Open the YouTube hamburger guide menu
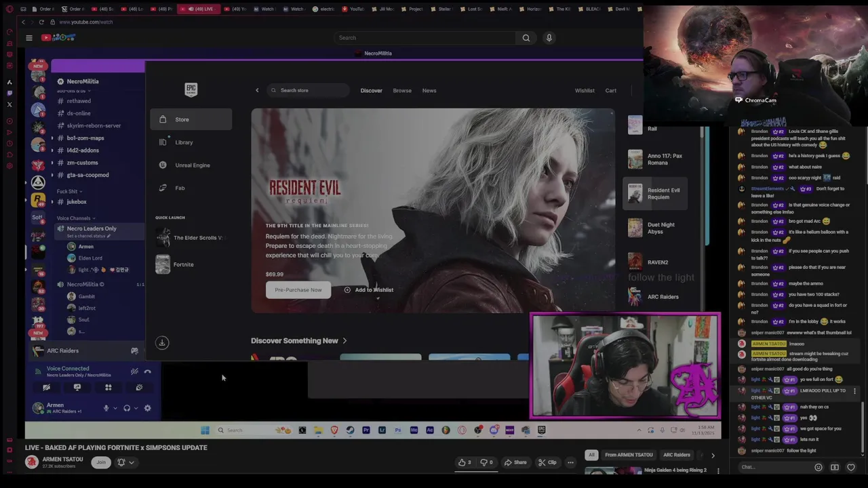 click(29, 38)
